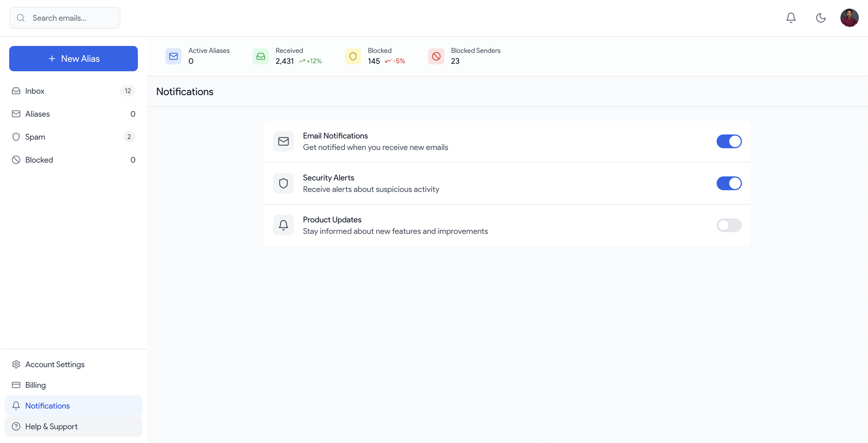
Task: Open Aliases in the sidebar
Action: point(74,114)
